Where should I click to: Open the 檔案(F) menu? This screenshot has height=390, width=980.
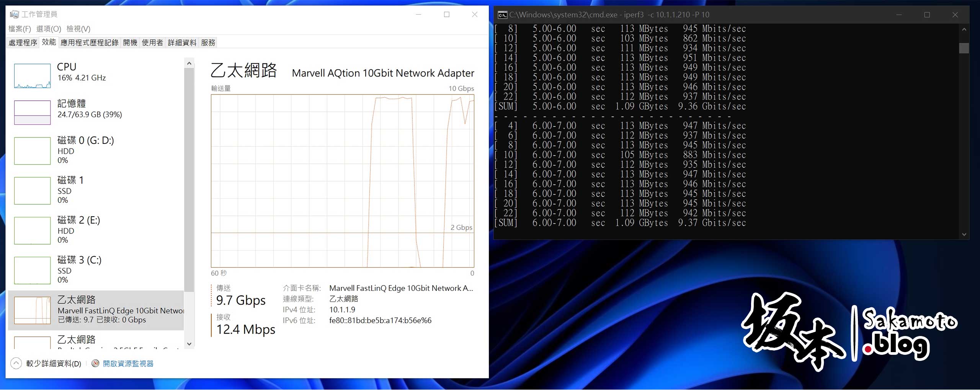point(20,29)
